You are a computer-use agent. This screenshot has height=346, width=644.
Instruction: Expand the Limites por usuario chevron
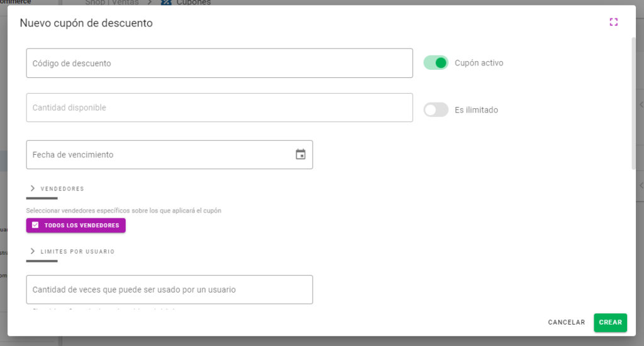click(x=33, y=251)
